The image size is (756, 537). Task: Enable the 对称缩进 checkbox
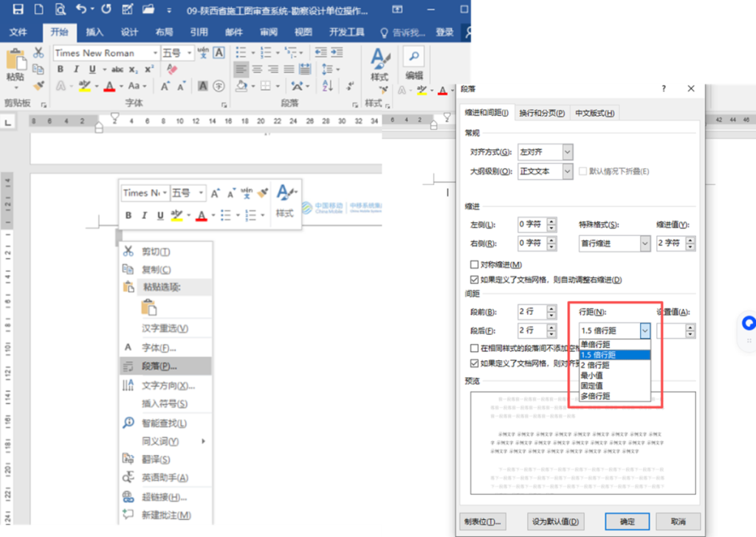475,265
